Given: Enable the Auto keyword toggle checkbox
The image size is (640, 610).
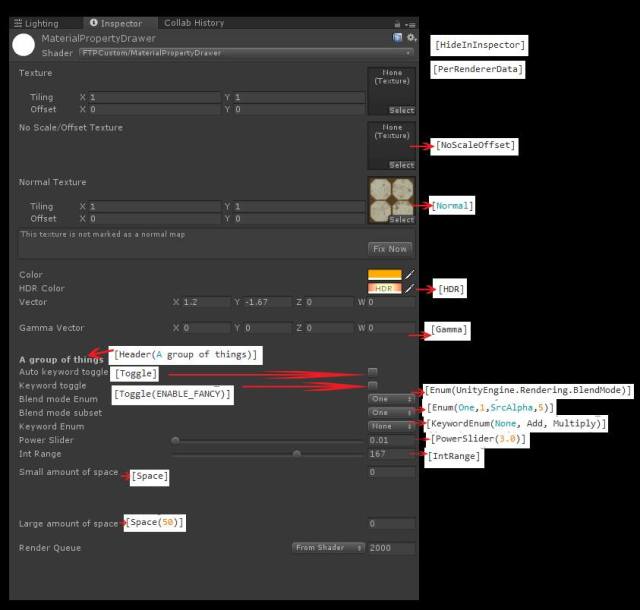Looking at the screenshot, I should (373, 372).
